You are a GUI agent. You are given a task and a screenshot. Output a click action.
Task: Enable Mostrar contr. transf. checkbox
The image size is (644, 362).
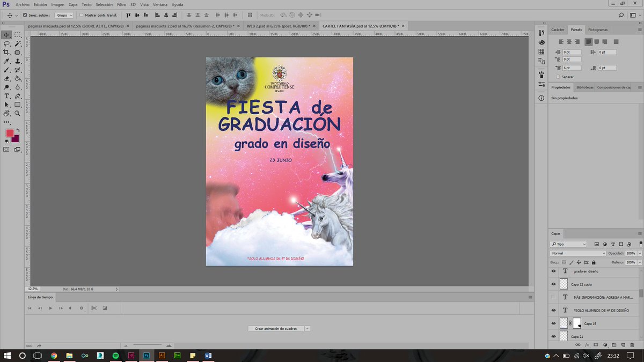81,15
